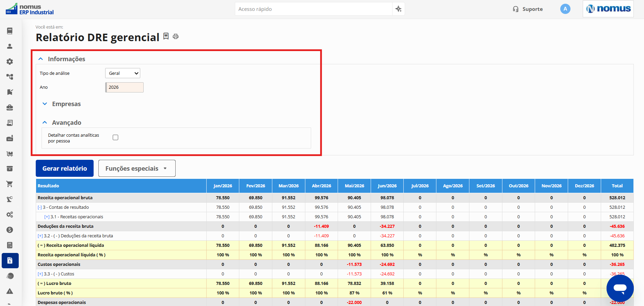
Task: Click the Fev/2026 column header
Action: coord(256,186)
